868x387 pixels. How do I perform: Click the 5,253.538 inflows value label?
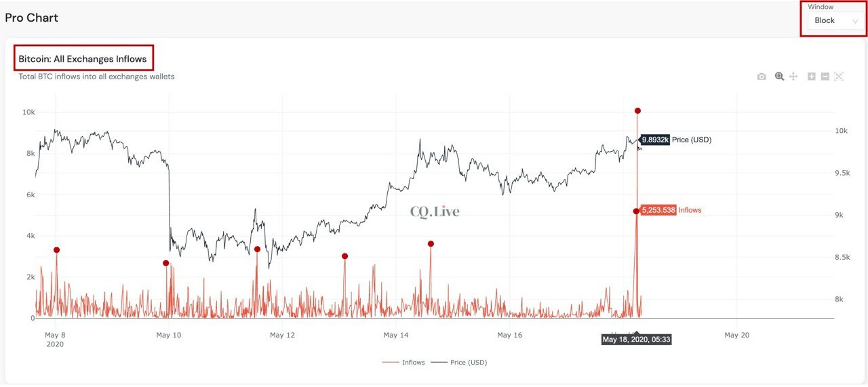pos(658,210)
